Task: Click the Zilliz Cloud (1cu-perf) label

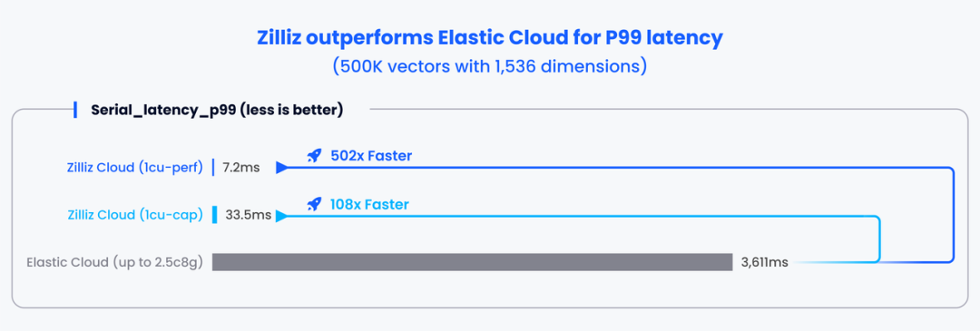Action: point(135,168)
